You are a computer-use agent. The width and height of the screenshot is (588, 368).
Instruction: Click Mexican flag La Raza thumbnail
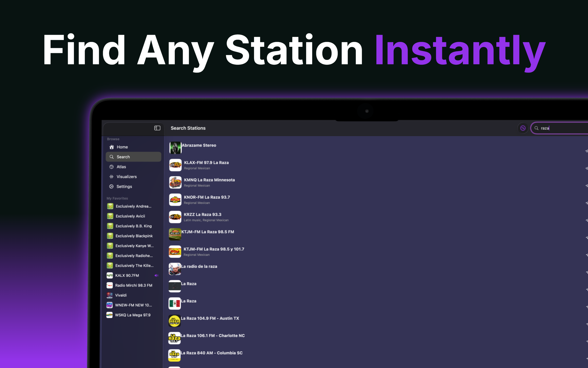pos(175,303)
